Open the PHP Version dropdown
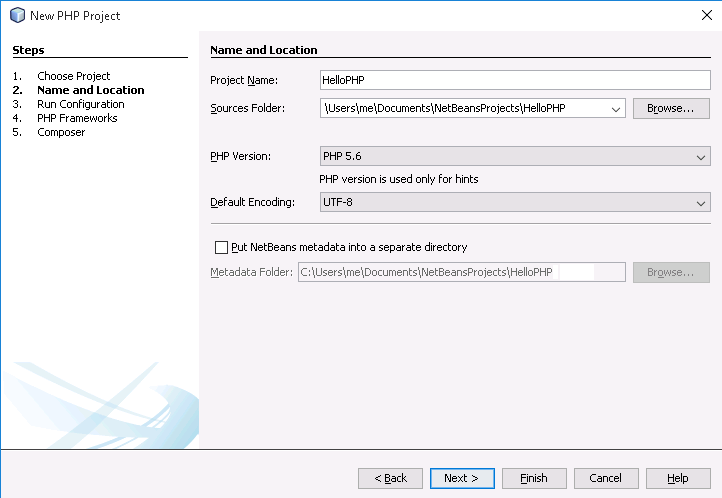Screen dimensions: 722x498 click(x=515, y=156)
